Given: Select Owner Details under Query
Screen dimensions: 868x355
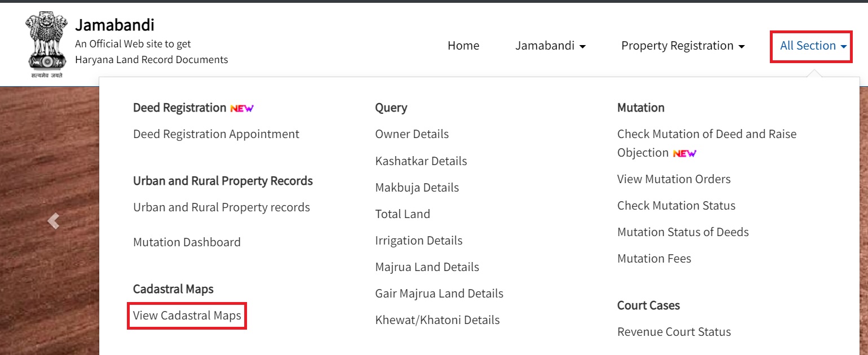Looking at the screenshot, I should (412, 134).
